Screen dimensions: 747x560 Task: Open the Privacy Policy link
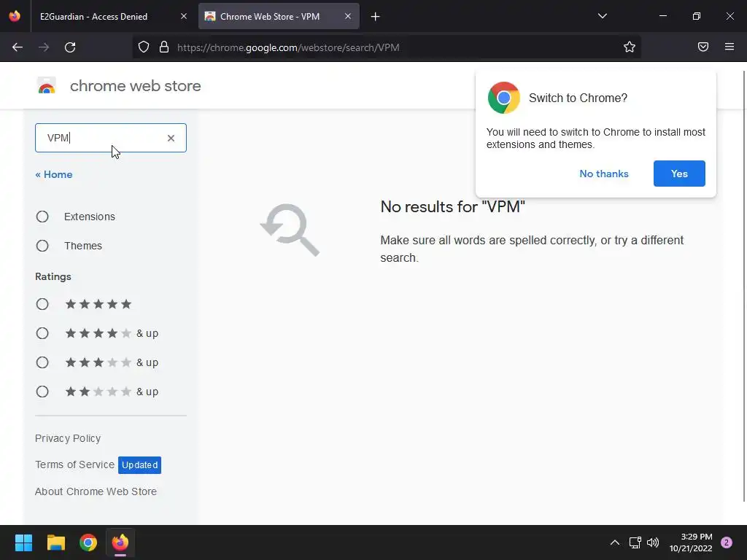pos(68,438)
